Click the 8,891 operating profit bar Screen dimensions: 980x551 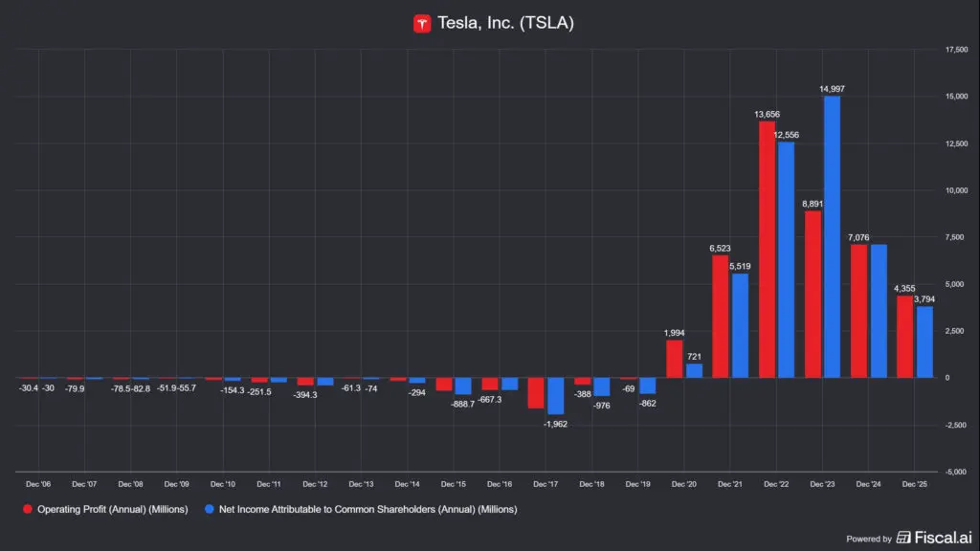tap(813, 295)
